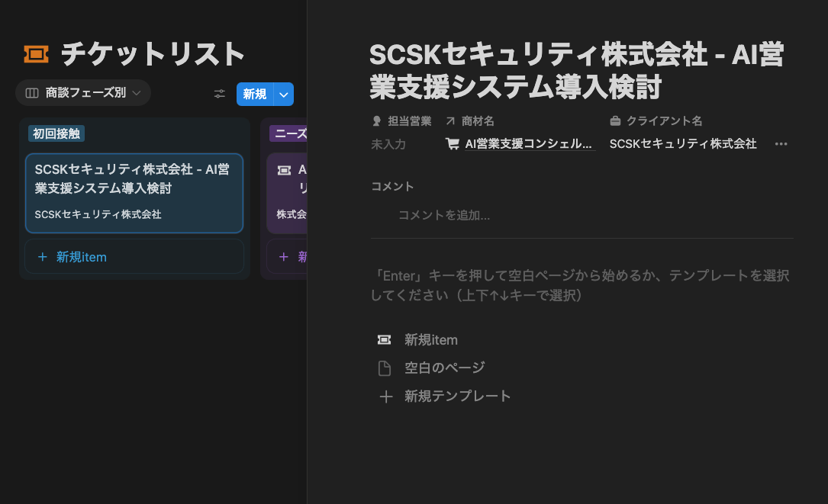Add 新規item in 初回接触 column
828x504 pixels.
134,256
